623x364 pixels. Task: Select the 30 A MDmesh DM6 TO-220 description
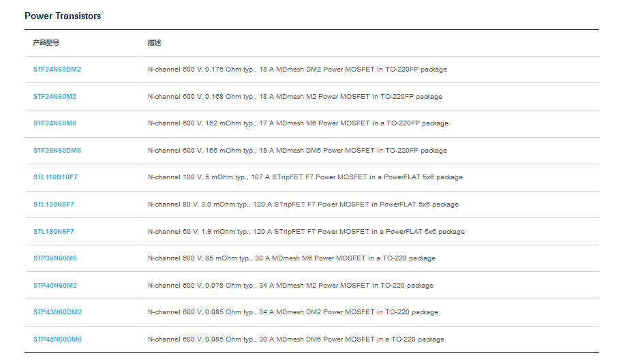point(296,339)
